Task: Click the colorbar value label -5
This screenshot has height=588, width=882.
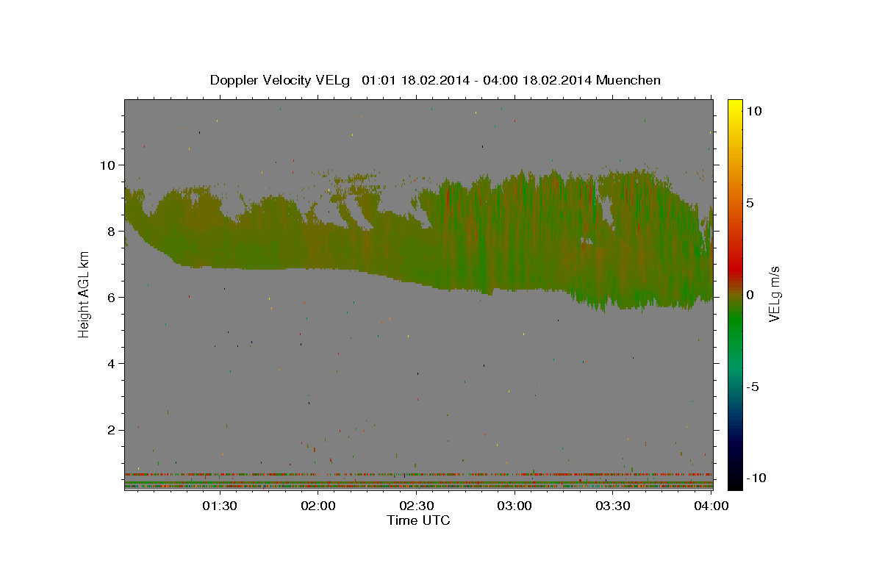Action: tap(751, 387)
